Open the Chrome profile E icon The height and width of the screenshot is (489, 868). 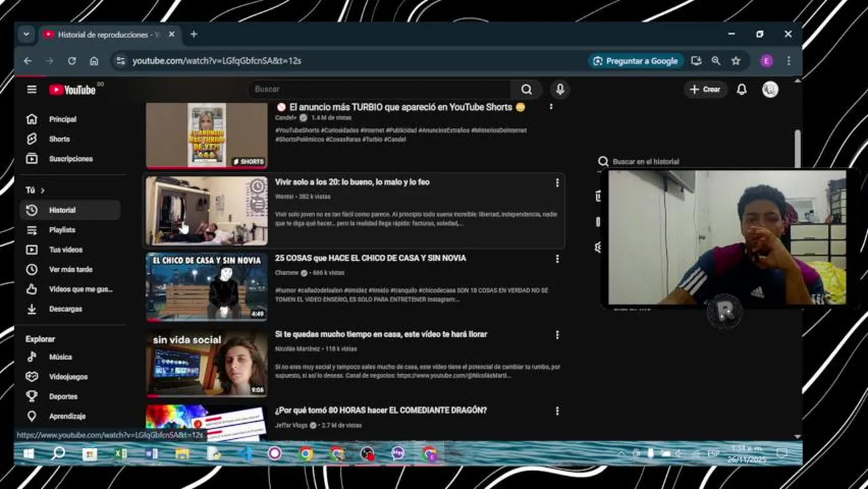pos(767,60)
